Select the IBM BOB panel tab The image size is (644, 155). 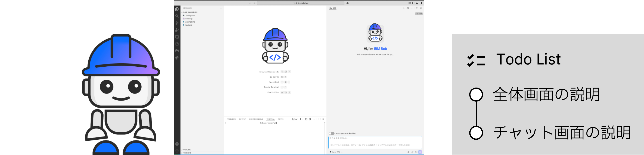pos(333,8)
